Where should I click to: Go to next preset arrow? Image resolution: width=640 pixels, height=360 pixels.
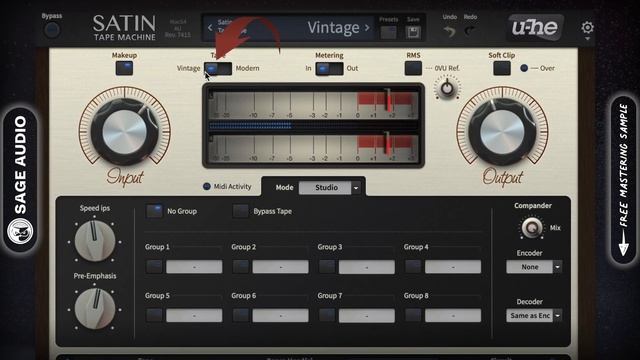click(367, 28)
